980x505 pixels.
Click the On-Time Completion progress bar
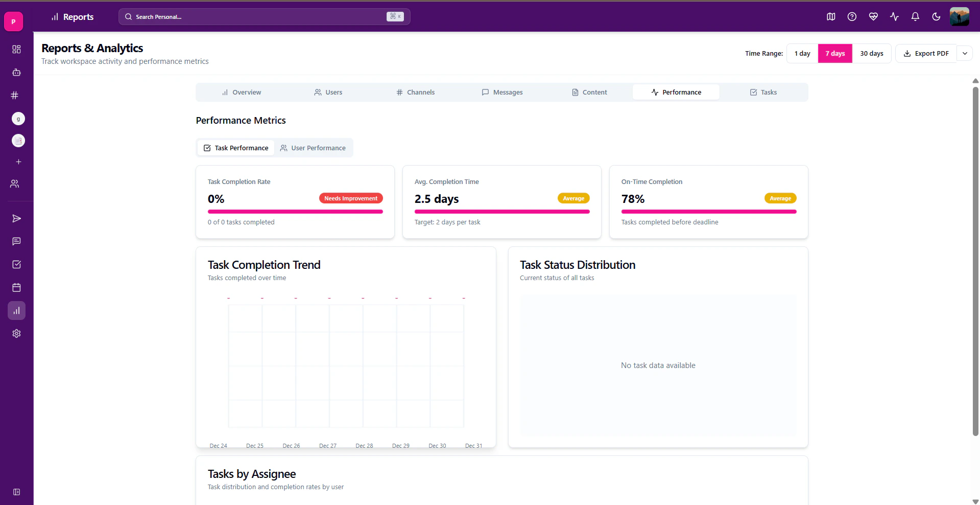(709, 212)
